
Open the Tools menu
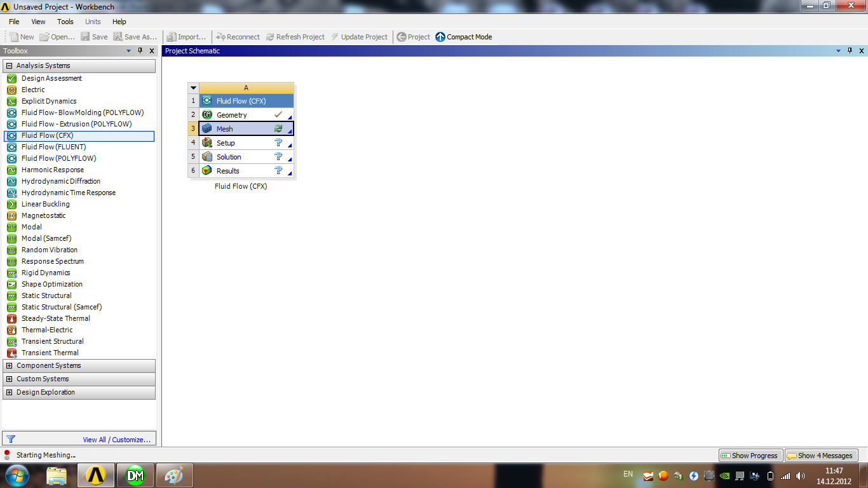[65, 22]
